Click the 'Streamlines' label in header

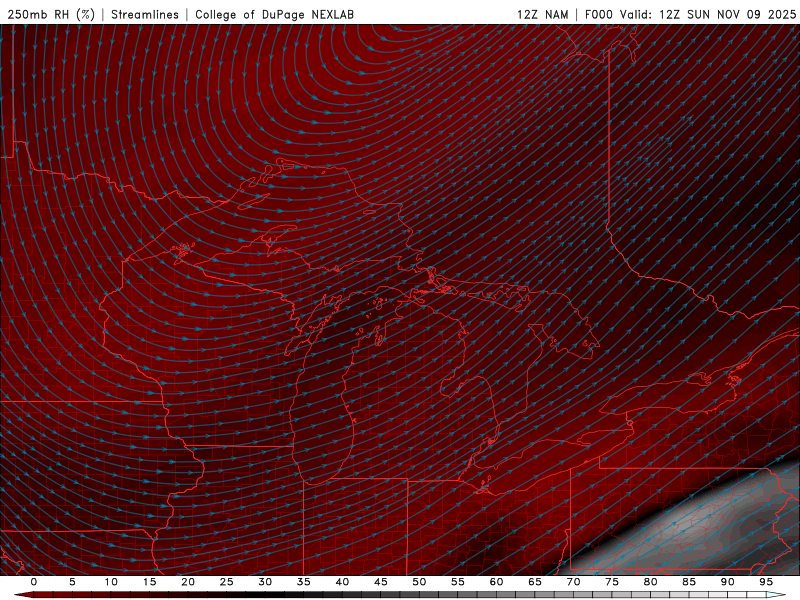145,14
